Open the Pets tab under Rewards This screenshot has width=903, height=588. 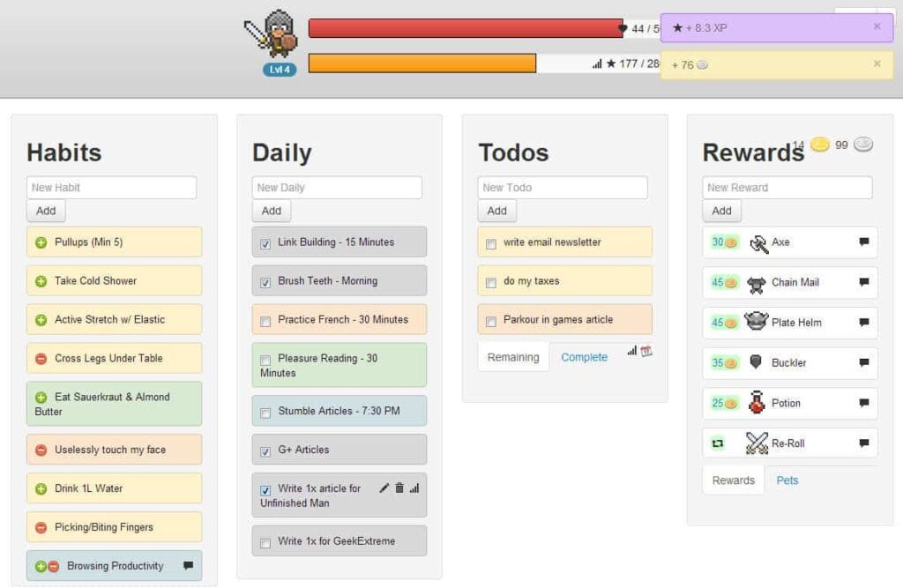(x=787, y=480)
